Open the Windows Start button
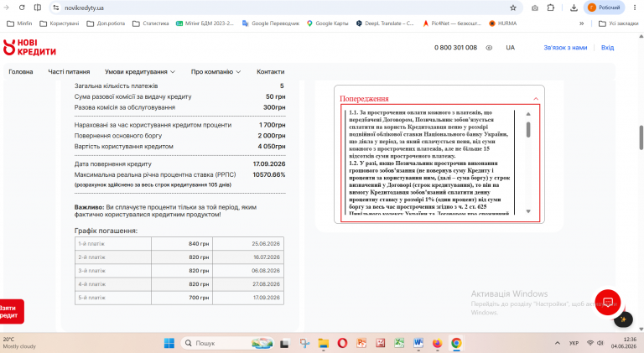The image size is (644, 353). click(169, 343)
